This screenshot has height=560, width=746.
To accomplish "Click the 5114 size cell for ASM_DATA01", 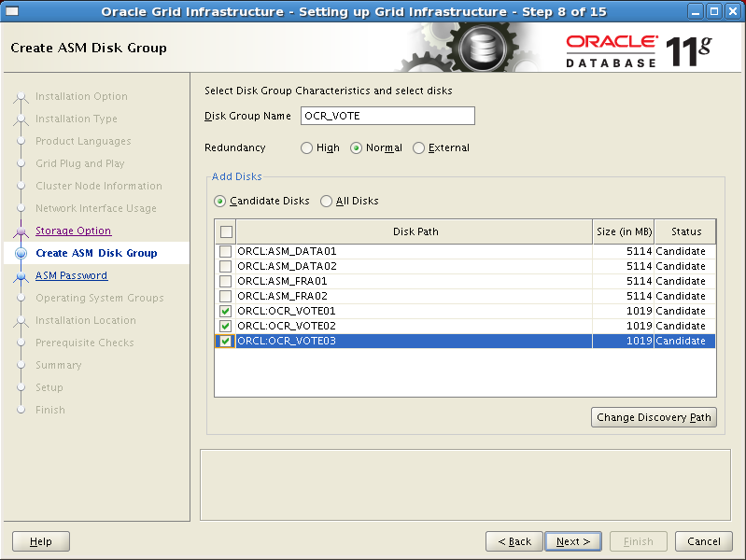I will coord(624,251).
